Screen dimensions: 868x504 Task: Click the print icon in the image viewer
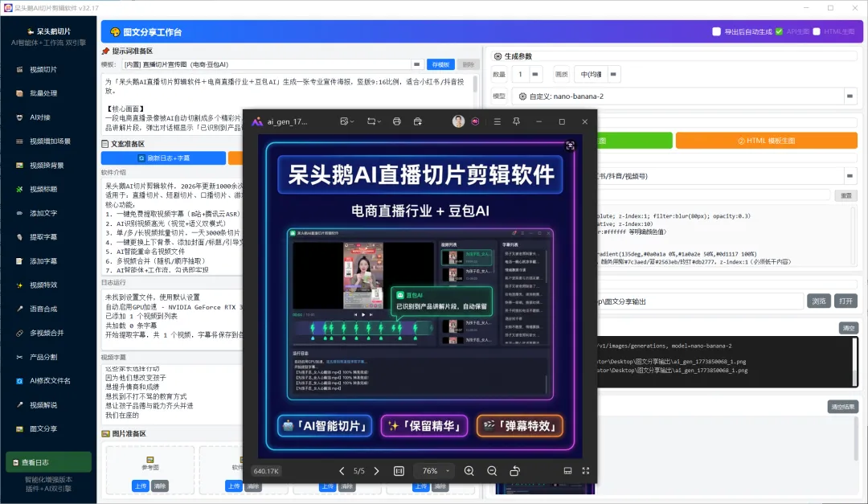tap(397, 121)
